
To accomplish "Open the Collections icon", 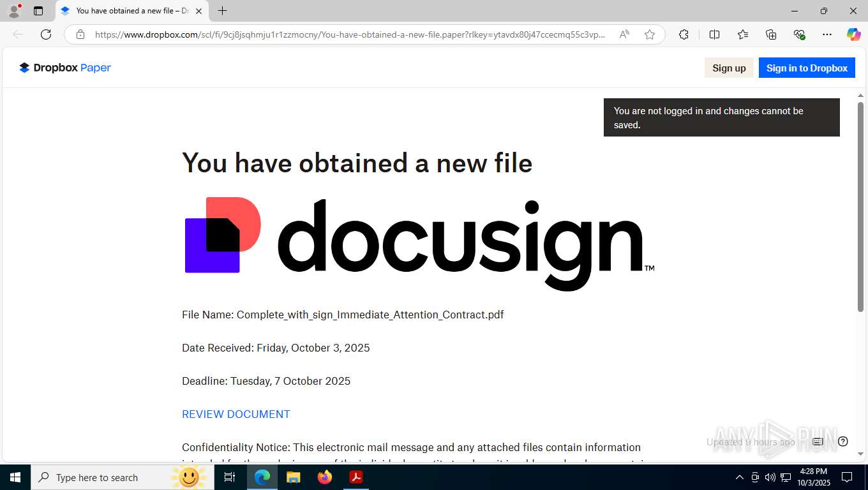I will [771, 34].
